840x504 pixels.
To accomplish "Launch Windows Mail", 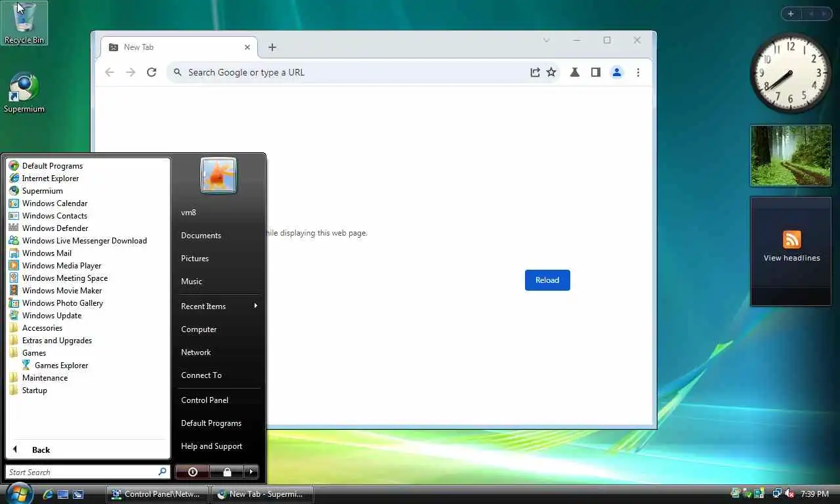I will pyautogui.click(x=40, y=253).
